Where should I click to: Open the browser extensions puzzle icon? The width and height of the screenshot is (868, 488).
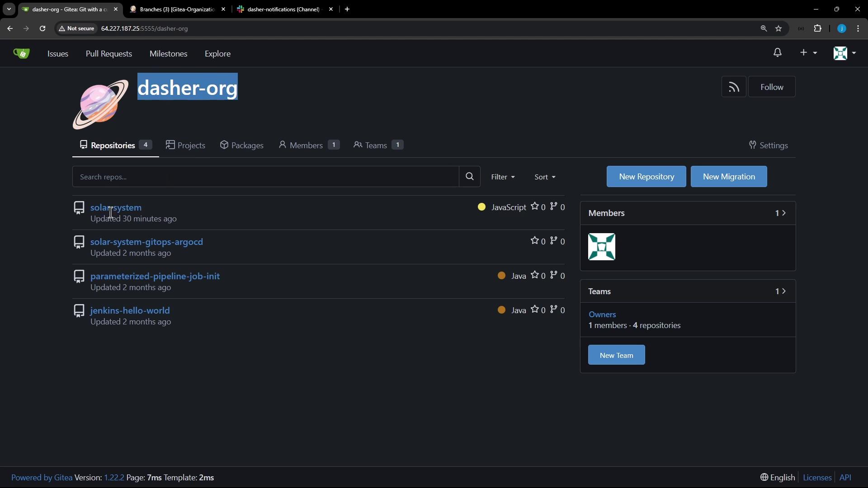click(x=817, y=28)
